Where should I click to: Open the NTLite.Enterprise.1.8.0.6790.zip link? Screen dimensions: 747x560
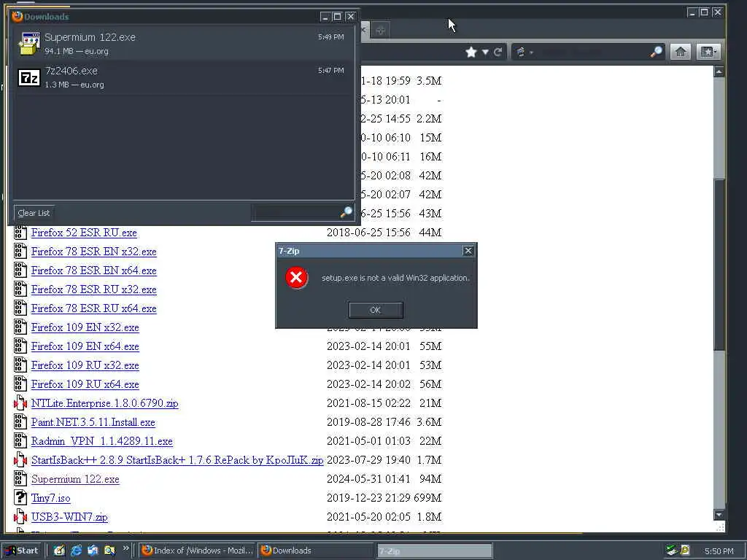[105, 403]
